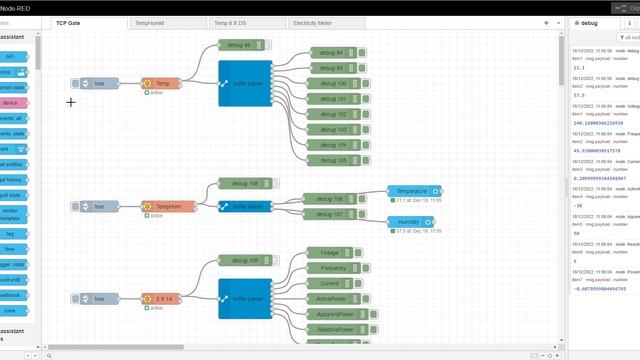The image size is (640, 360).
Task: Switch to the TempHumid flow tab
Action: [x=168, y=23]
